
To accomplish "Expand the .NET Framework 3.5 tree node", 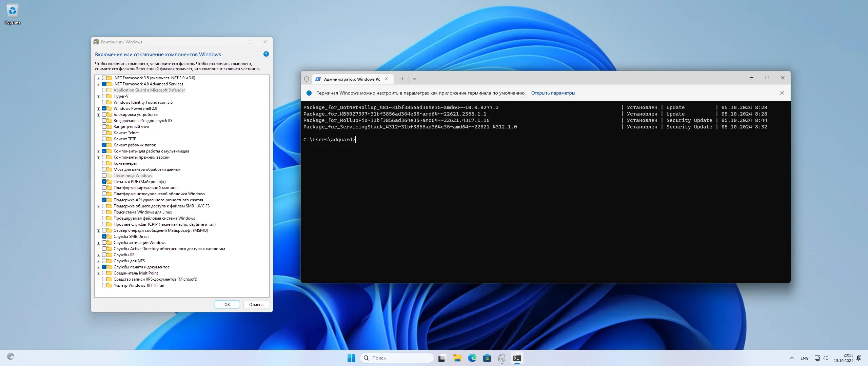I will point(98,78).
